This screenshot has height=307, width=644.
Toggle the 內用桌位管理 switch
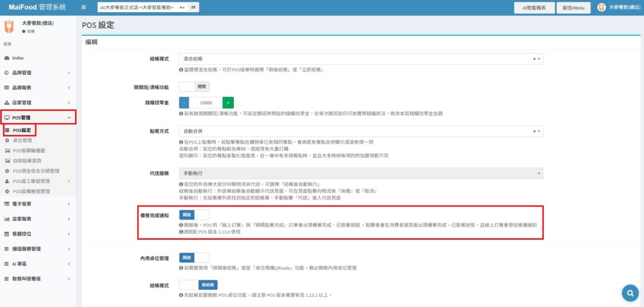point(194,258)
